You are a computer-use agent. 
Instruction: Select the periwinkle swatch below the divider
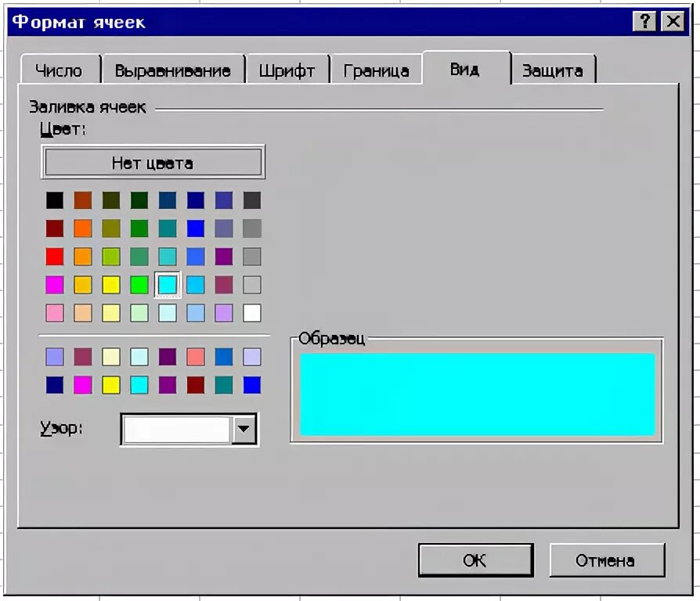(55, 357)
